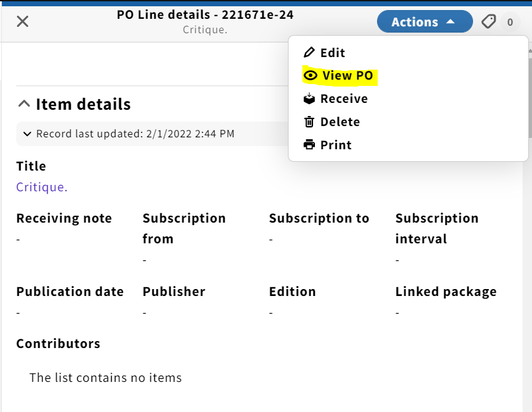
Task: Click the tags icon in header
Action: (x=489, y=22)
